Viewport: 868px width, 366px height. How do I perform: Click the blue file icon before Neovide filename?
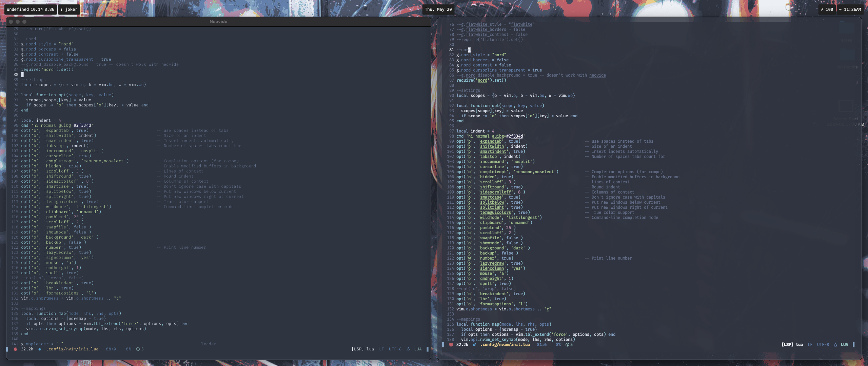(x=40, y=349)
